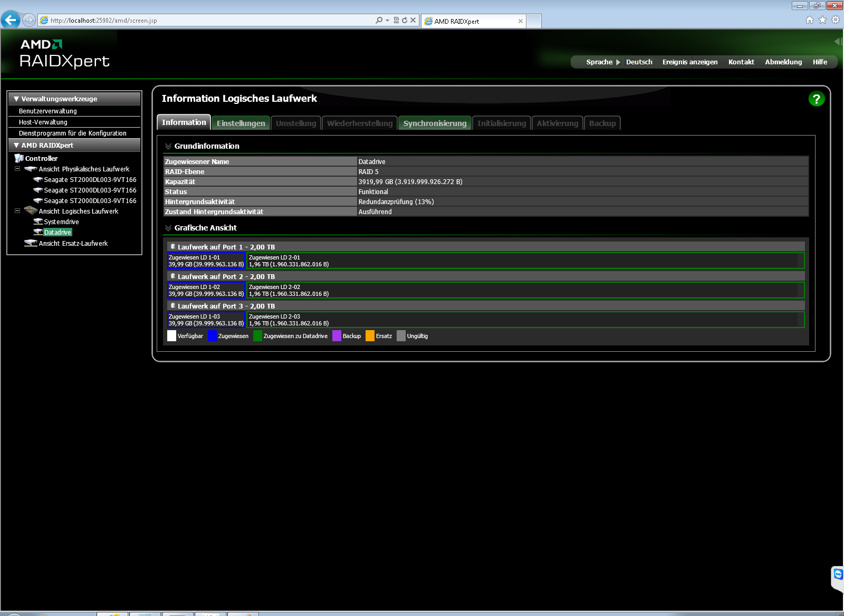The image size is (844, 616).
Task: Collapse Ansicht Physikalisches Laufwerk tree node
Action: [17, 169]
